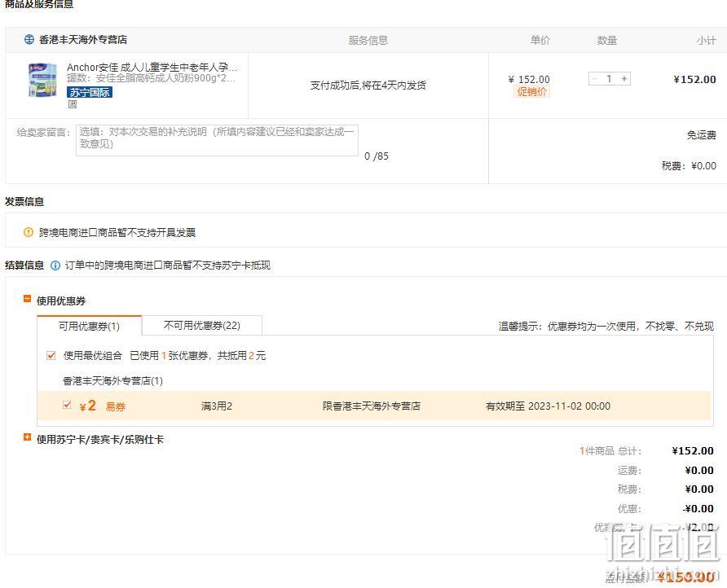Click the 促销价 promotion price tag

532,92
